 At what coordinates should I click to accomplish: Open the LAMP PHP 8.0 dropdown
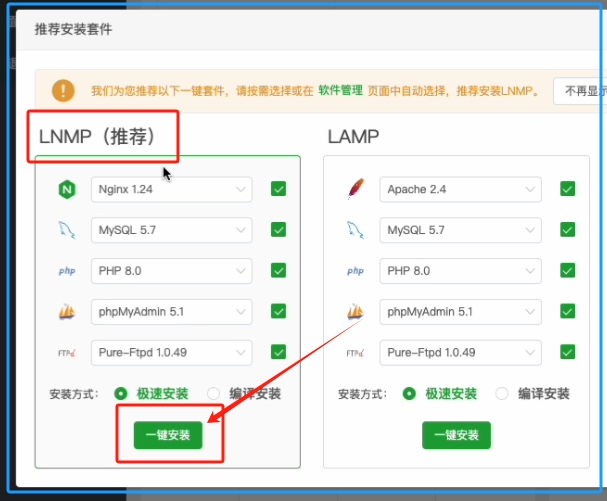click(460, 271)
